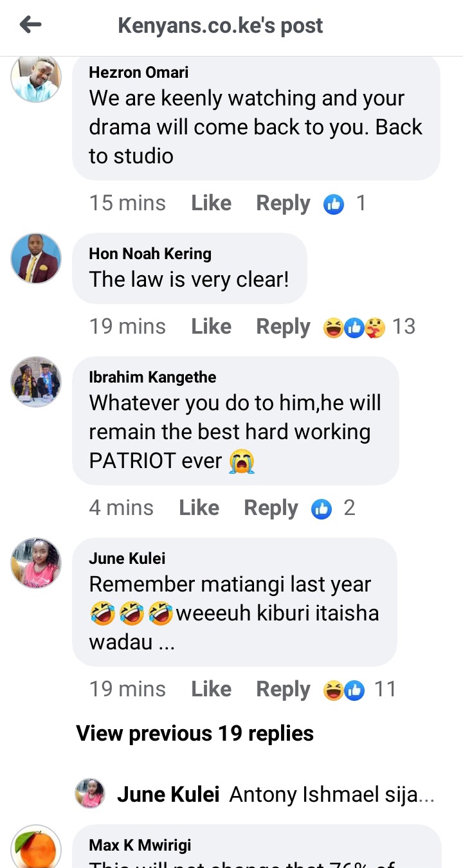Open Max K Mwirigi's orange avatar
This screenshot has height=868, width=463.
pos(36,847)
